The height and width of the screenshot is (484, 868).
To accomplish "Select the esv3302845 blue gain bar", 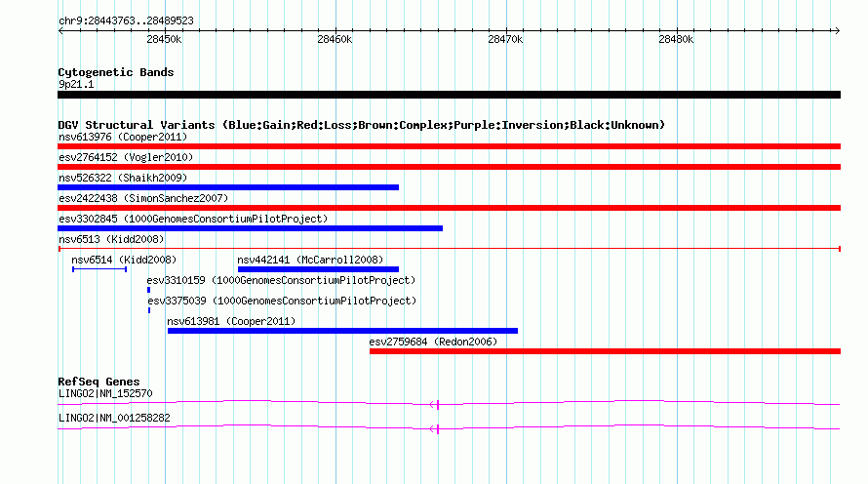I will coord(251,228).
